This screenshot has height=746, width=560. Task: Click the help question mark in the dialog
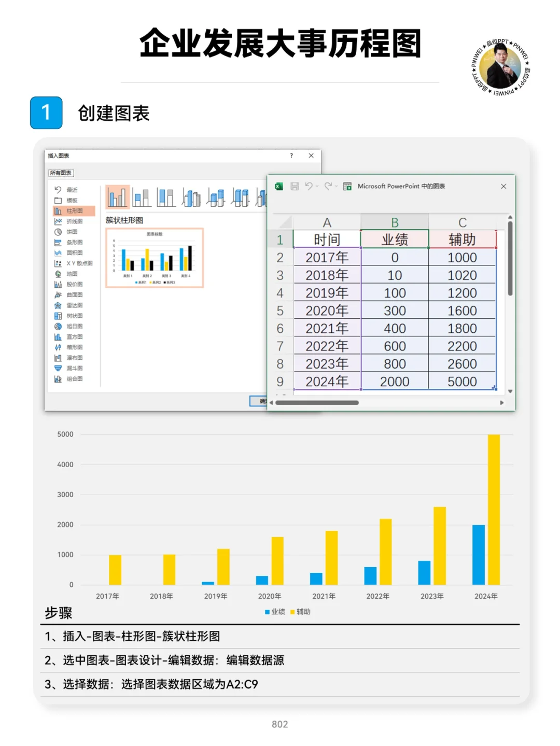[291, 156]
